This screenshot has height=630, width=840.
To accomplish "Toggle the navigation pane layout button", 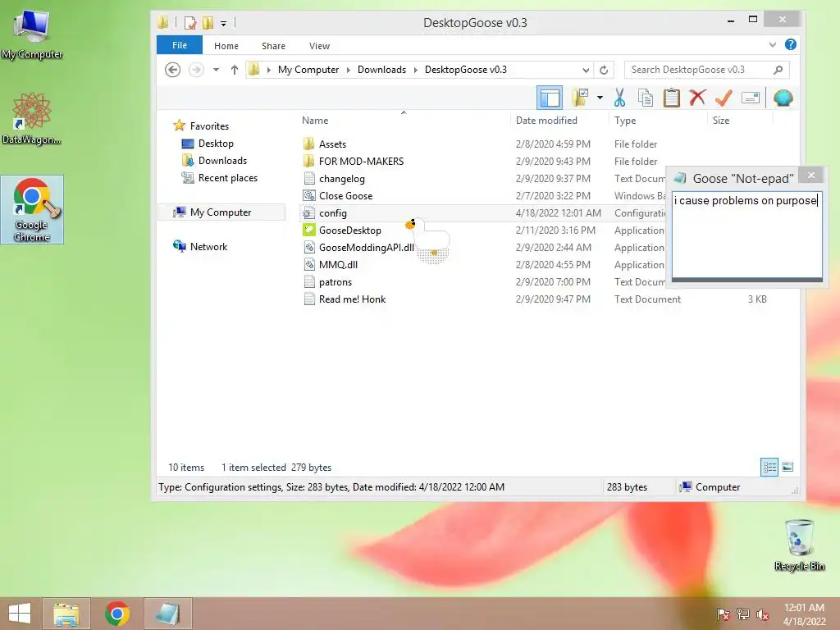I will 549,98.
